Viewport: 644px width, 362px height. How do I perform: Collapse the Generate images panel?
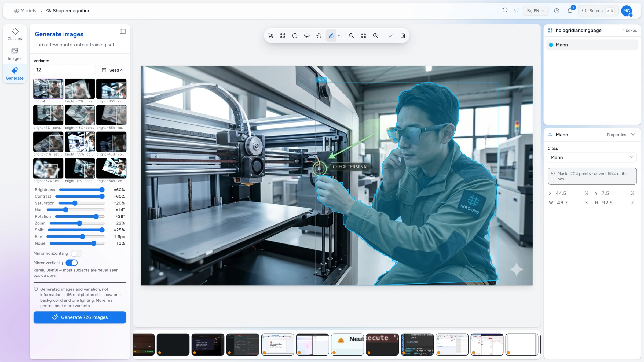point(123,32)
